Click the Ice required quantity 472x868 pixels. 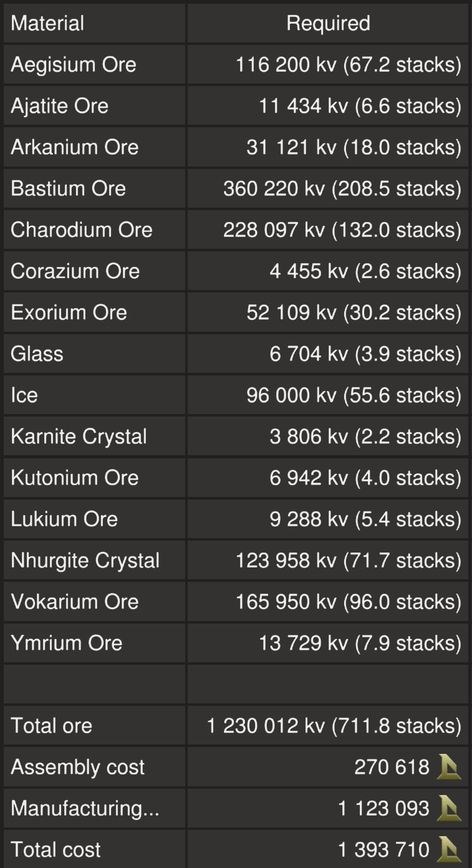click(x=354, y=395)
